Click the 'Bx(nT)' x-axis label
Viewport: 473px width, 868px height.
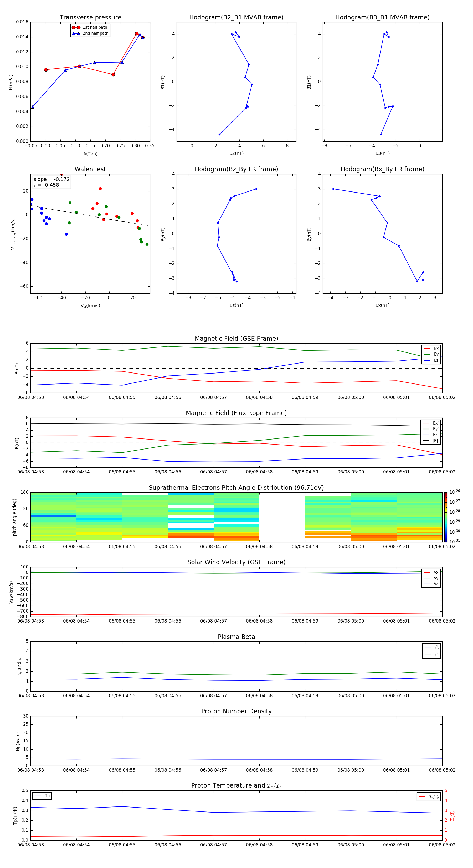coord(382,305)
